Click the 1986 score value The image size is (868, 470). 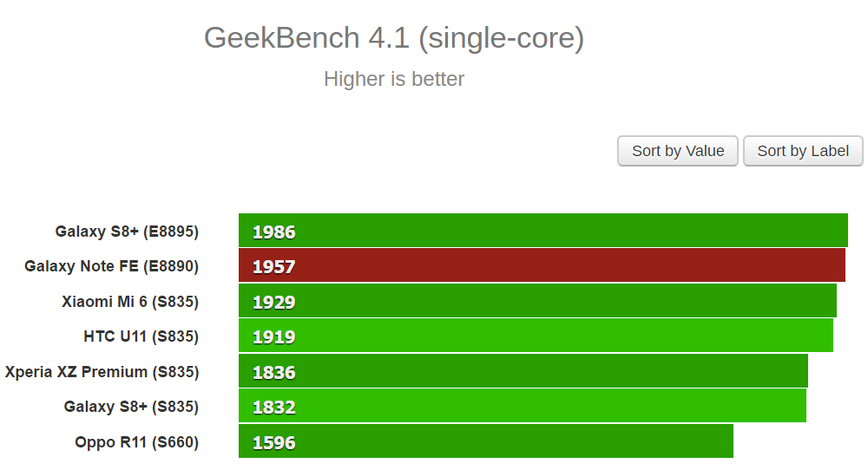pos(273,232)
